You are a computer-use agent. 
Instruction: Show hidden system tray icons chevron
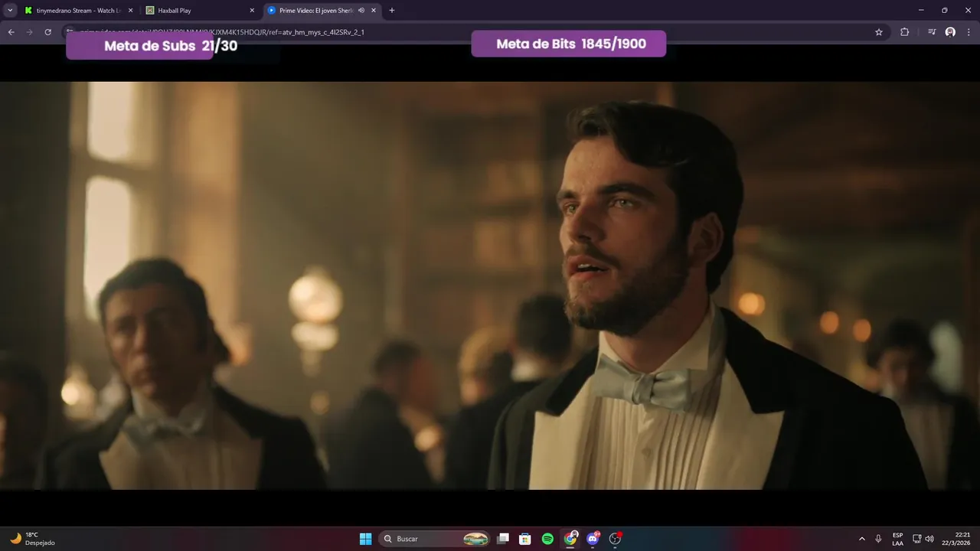pyautogui.click(x=862, y=539)
